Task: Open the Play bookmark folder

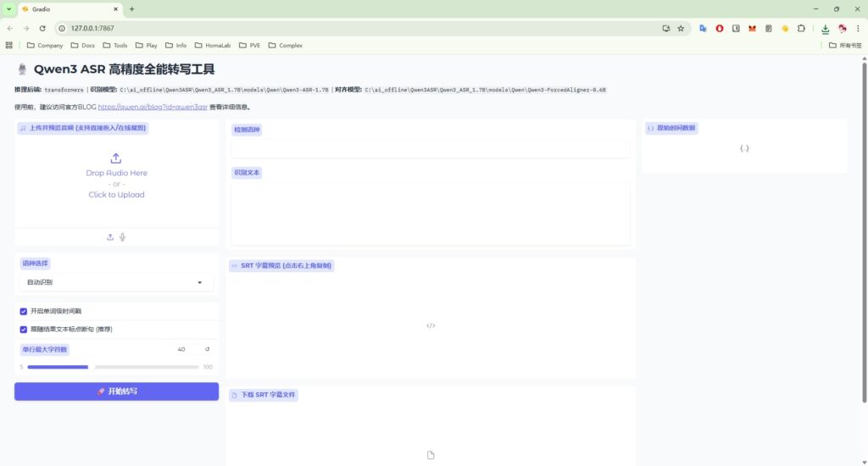Action: (147, 46)
